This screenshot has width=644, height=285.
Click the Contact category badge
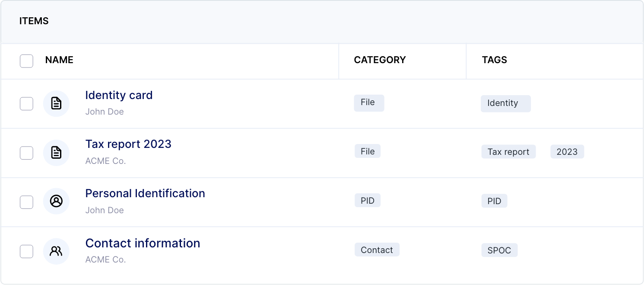[377, 250]
